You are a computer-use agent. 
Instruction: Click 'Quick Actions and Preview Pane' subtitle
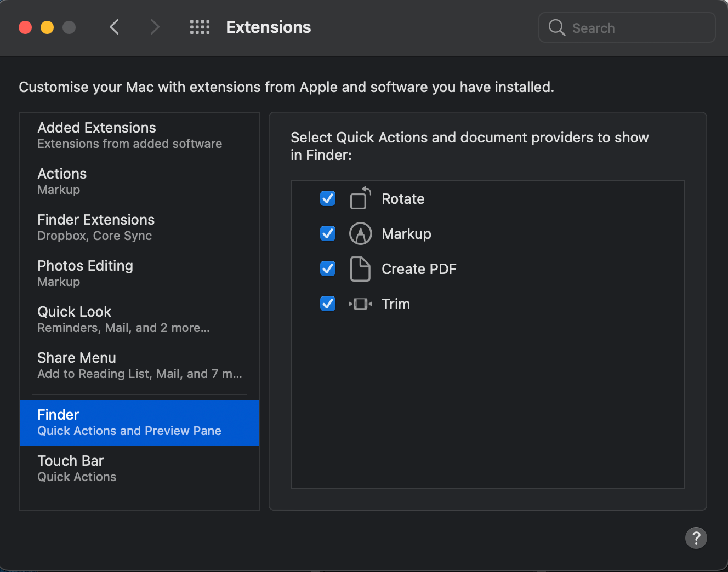pyautogui.click(x=129, y=431)
